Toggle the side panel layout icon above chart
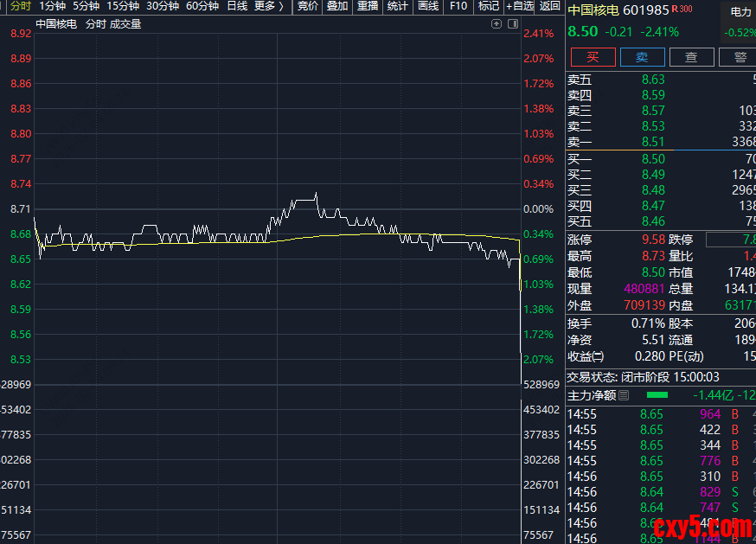Image resolution: width=756 pixels, height=544 pixels. pos(513,23)
